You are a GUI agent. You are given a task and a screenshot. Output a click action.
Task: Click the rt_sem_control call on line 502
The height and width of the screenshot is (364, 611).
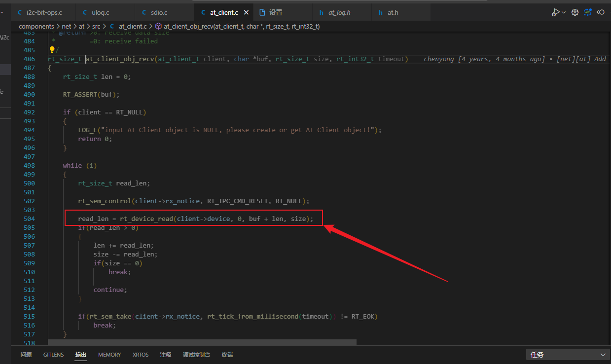click(194, 201)
